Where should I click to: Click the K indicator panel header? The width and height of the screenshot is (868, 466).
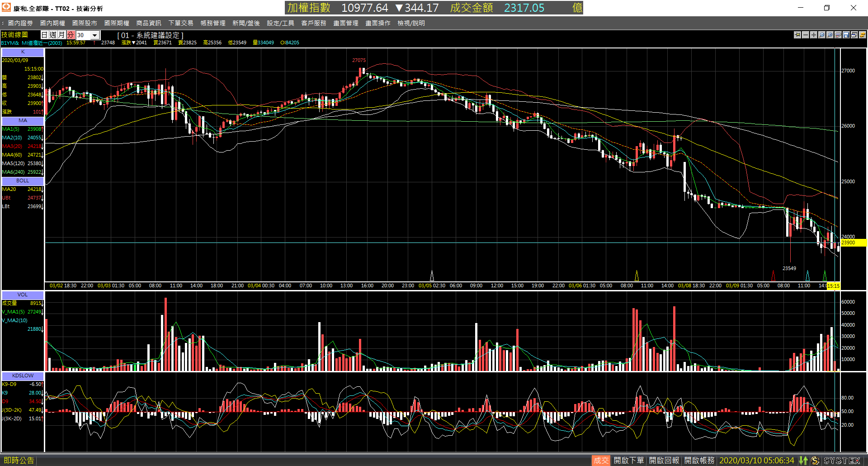[23, 52]
